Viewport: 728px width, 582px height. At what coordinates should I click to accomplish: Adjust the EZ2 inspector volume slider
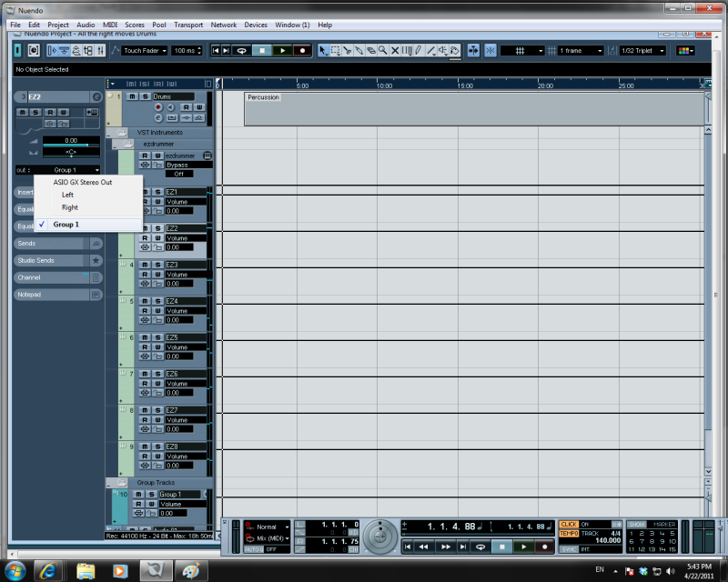point(71,145)
